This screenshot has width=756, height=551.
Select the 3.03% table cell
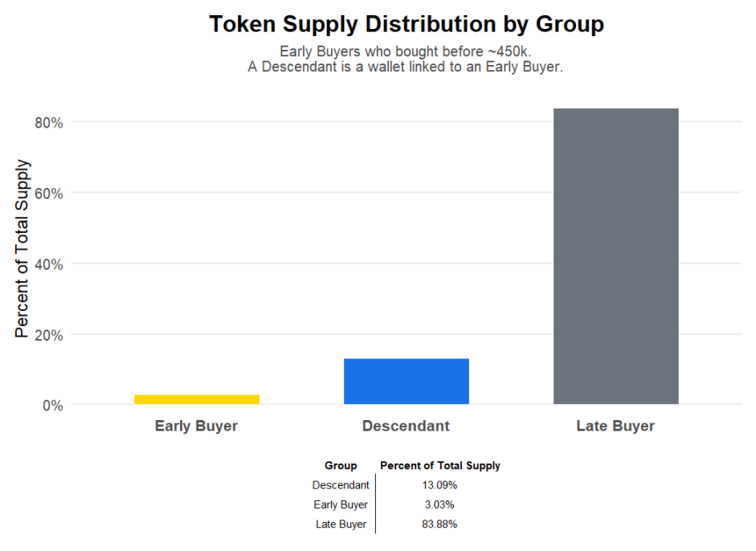(439, 504)
